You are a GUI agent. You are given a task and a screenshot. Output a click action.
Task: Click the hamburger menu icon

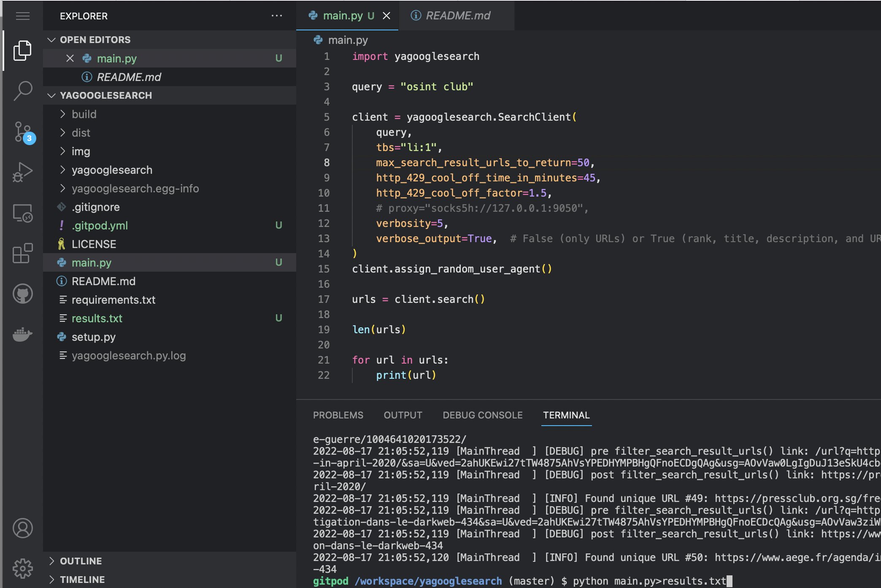pyautogui.click(x=23, y=16)
